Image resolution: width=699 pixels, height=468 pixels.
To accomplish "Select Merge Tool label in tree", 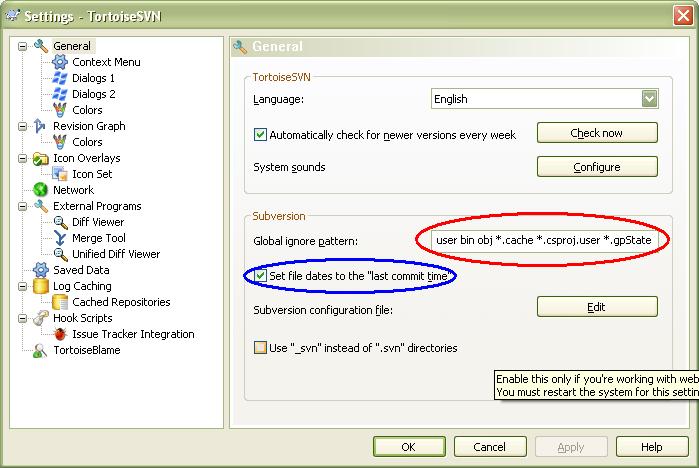I will point(99,238).
